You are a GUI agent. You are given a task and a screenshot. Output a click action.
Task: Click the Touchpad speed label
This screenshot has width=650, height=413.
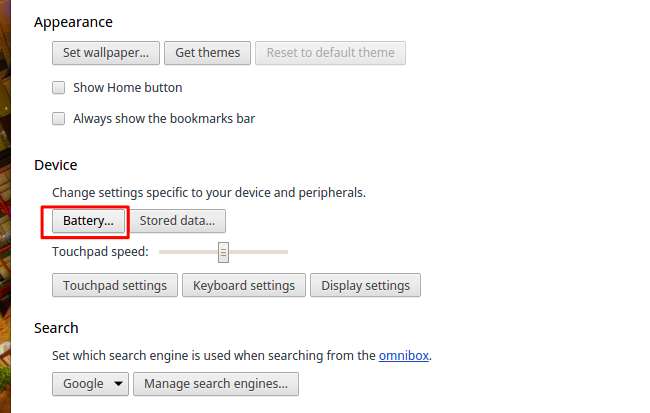click(100, 252)
